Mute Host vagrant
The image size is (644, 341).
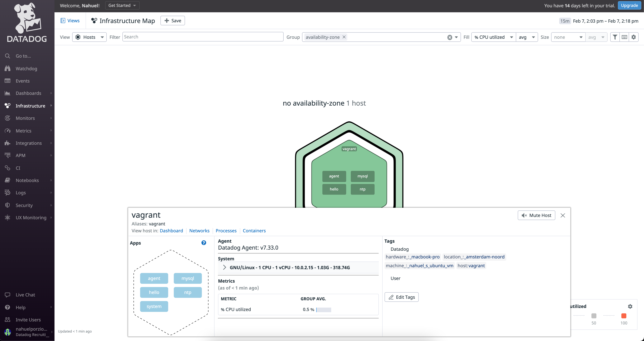[x=536, y=215]
